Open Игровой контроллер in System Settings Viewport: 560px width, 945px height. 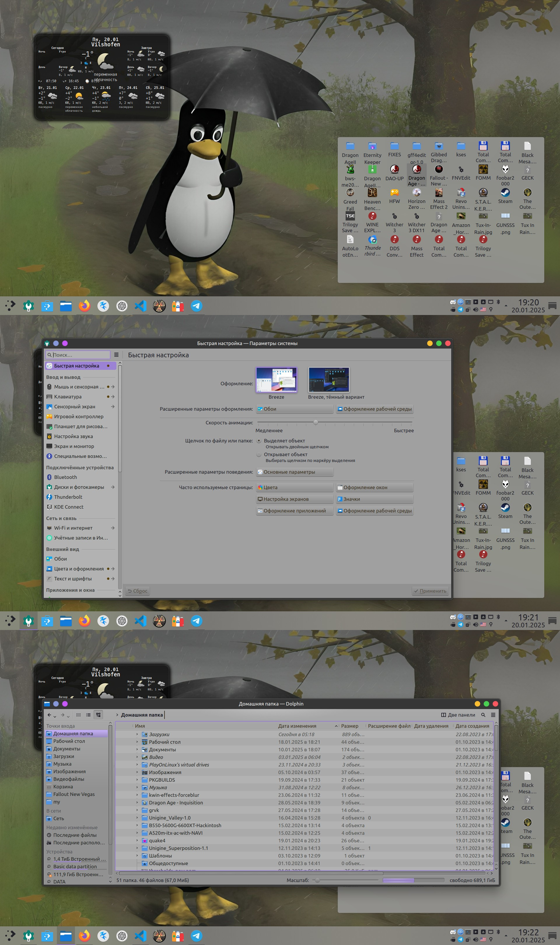[x=81, y=416]
